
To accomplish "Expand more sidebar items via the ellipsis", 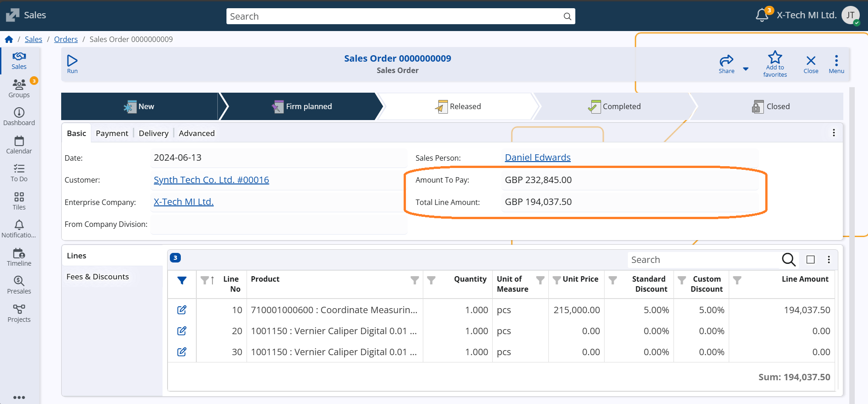I will pyautogui.click(x=19, y=397).
